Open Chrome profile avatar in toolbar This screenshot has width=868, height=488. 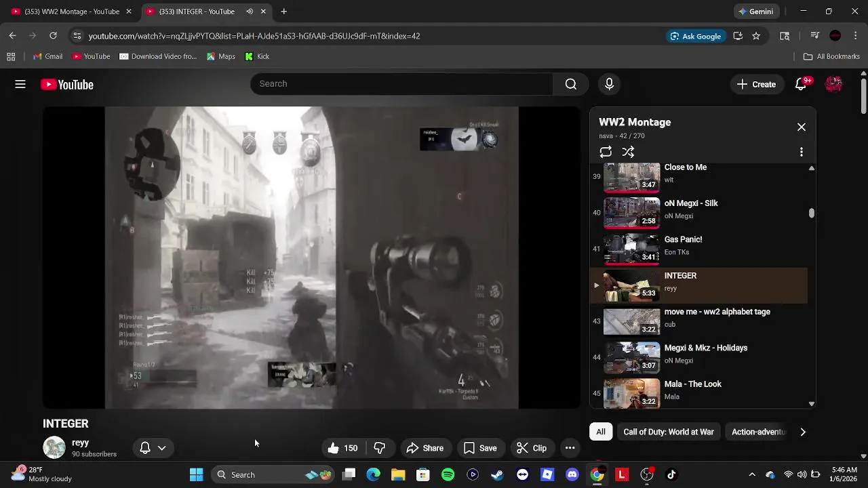(x=835, y=36)
